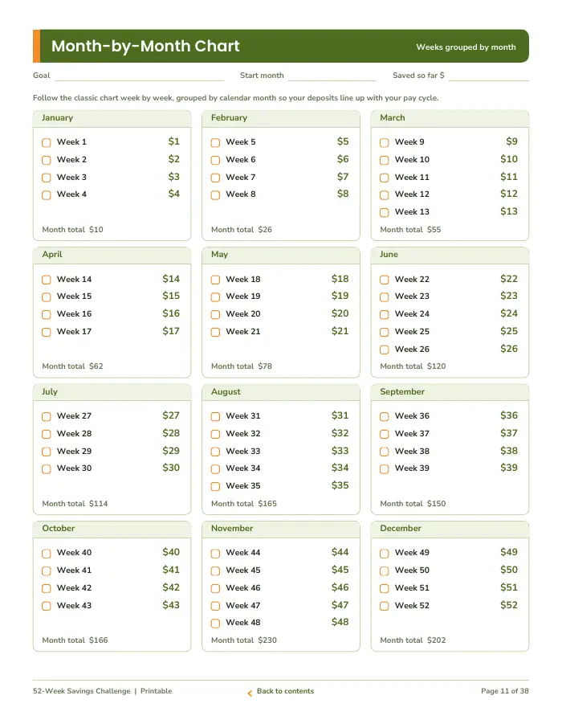Screen dimensions: 562x728
Task: Check the Week 24 checkbox
Action: [385, 314]
